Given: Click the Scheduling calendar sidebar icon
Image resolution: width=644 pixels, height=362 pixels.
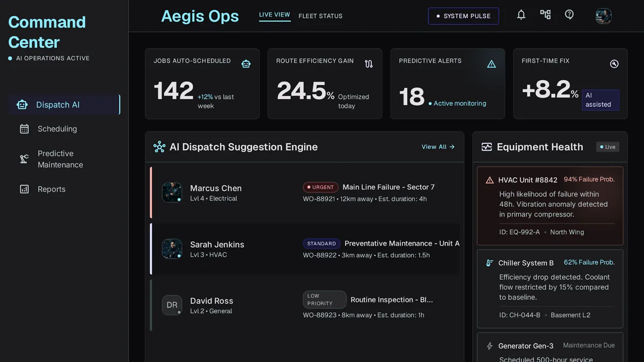Looking at the screenshot, I should point(24,129).
